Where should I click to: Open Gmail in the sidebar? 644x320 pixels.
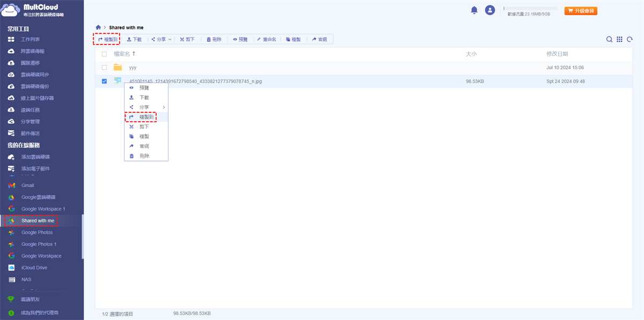27,185
